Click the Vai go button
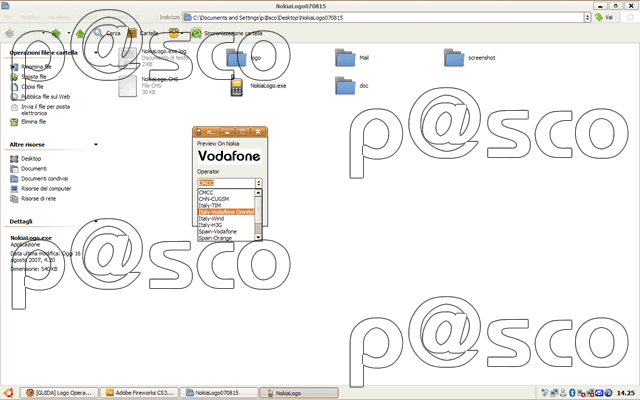640x400 pixels. (605, 18)
